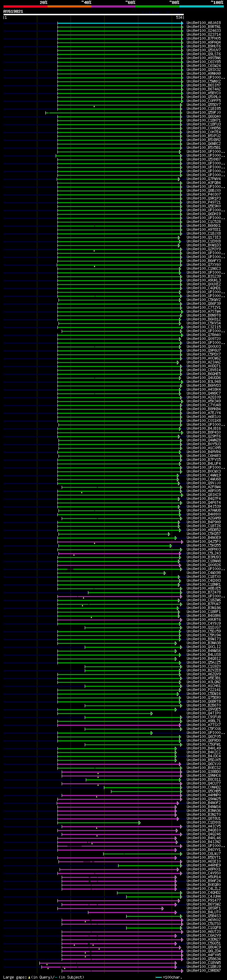227x980 pixels.
Task: Click the hit label UniRef100_C1BI85
Action: click(x=203, y=109)
